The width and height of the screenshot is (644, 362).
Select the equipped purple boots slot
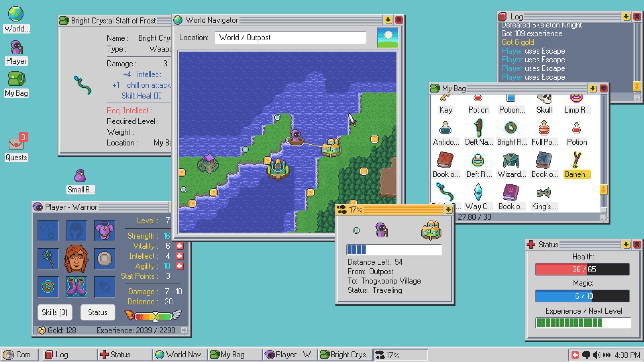[76, 287]
